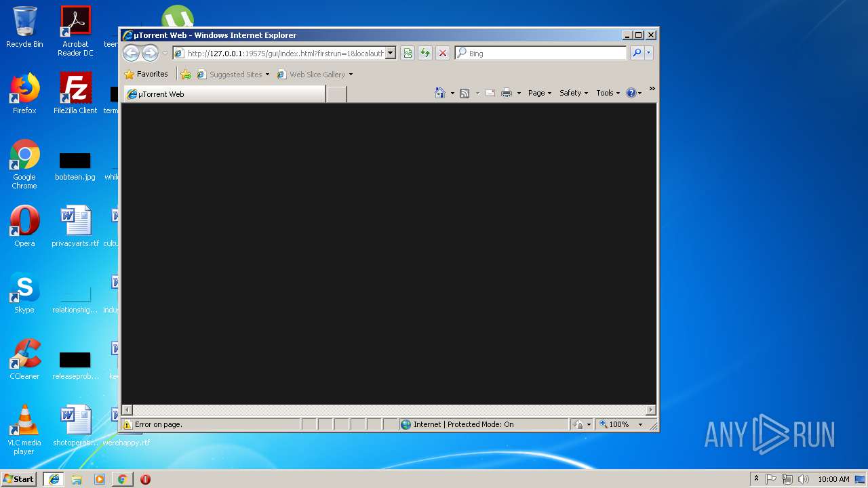868x488 pixels.
Task: Open the zoom level 100% button
Action: [x=614, y=424]
